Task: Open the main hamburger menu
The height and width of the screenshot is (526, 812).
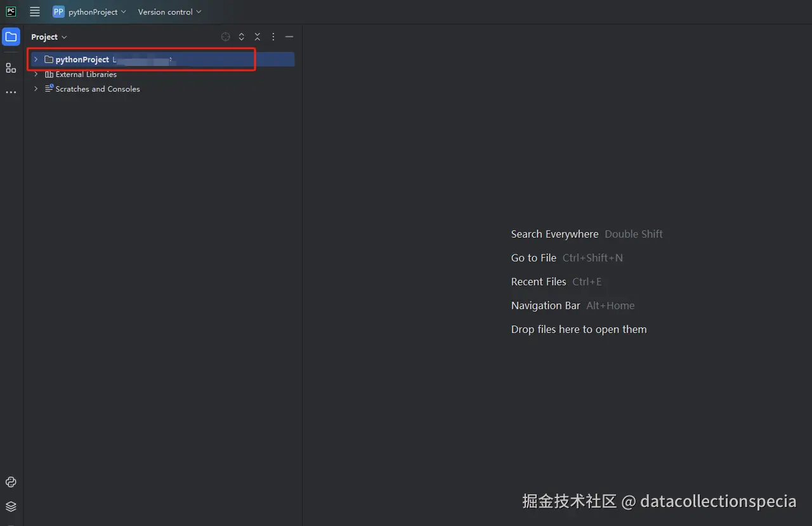Action: (x=35, y=11)
